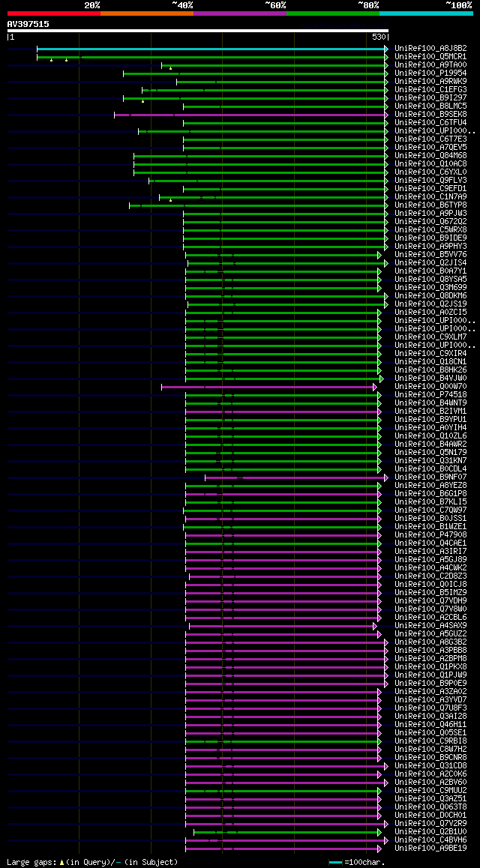Click the UniRef100_B9SEK8 label
This screenshot has height=868, width=480.
(x=430, y=115)
